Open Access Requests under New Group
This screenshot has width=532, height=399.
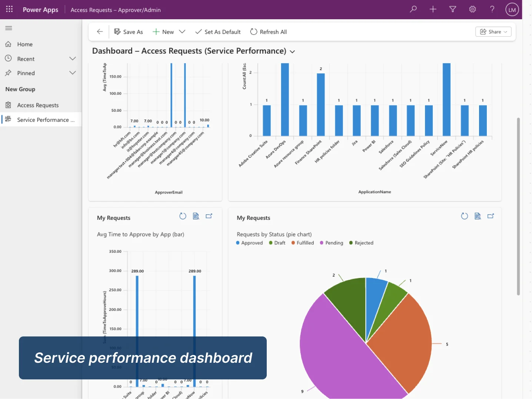[38, 105]
